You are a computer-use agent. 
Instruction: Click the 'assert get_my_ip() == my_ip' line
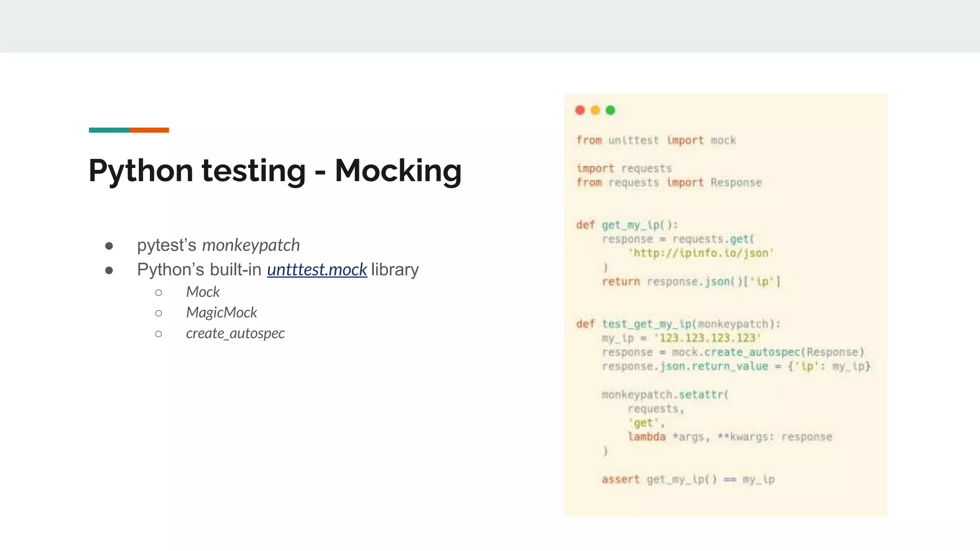tap(688, 479)
